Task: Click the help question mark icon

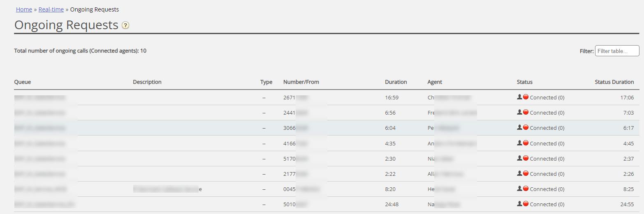Action: pos(125,25)
